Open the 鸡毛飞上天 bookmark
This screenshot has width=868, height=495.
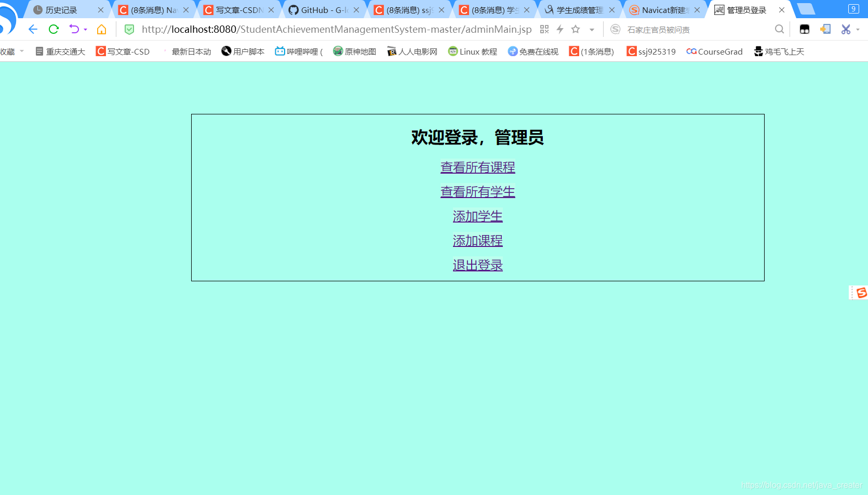(x=779, y=51)
